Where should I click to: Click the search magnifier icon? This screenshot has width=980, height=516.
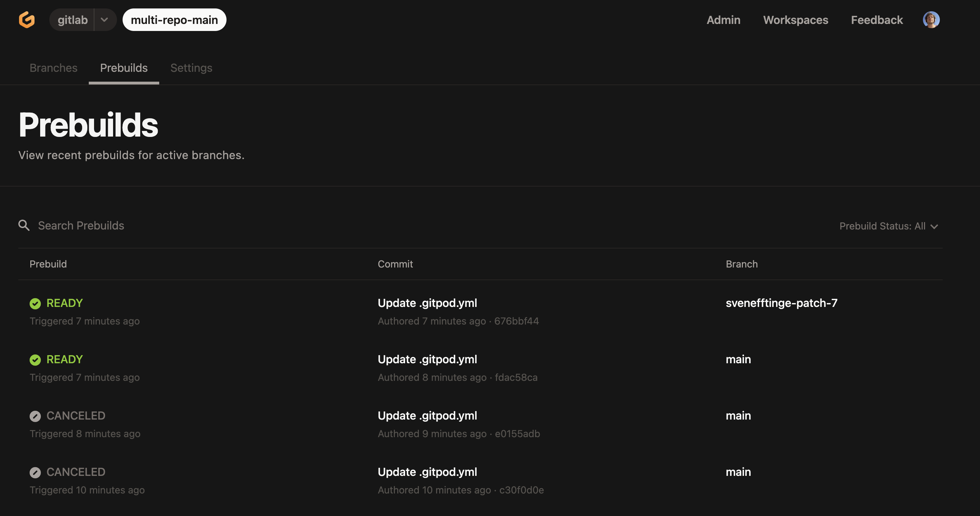tap(24, 226)
